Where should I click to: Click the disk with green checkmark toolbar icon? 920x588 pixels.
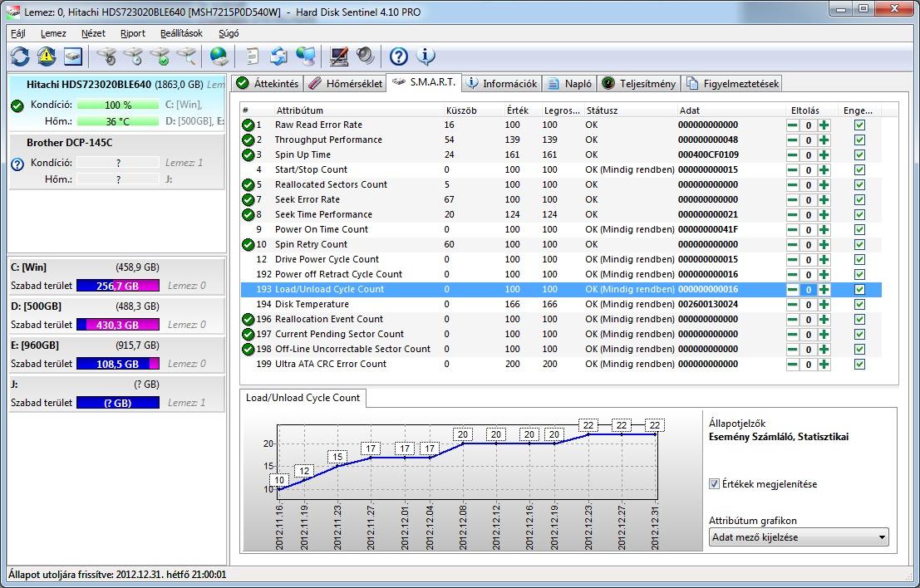[160, 56]
